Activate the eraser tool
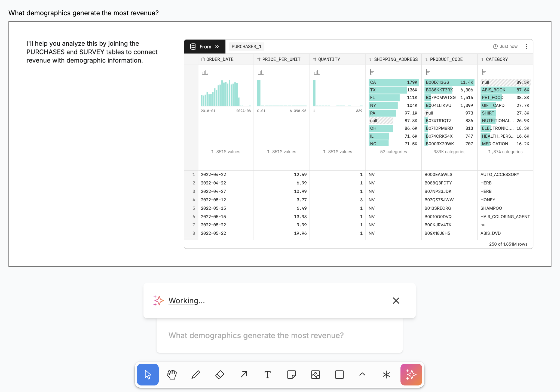This screenshot has height=392, width=560. 219,374
